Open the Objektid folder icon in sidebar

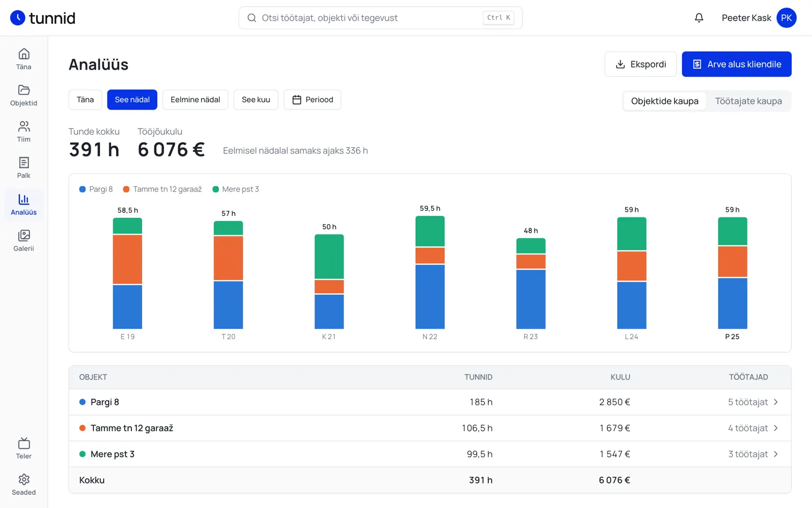(24, 90)
